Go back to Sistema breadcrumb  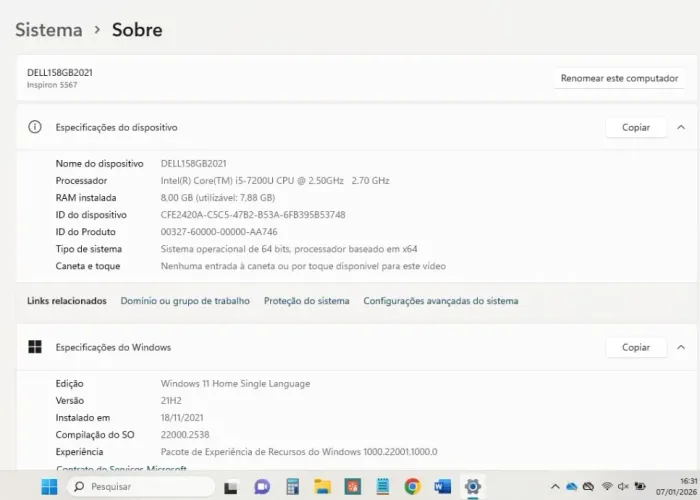click(x=48, y=30)
